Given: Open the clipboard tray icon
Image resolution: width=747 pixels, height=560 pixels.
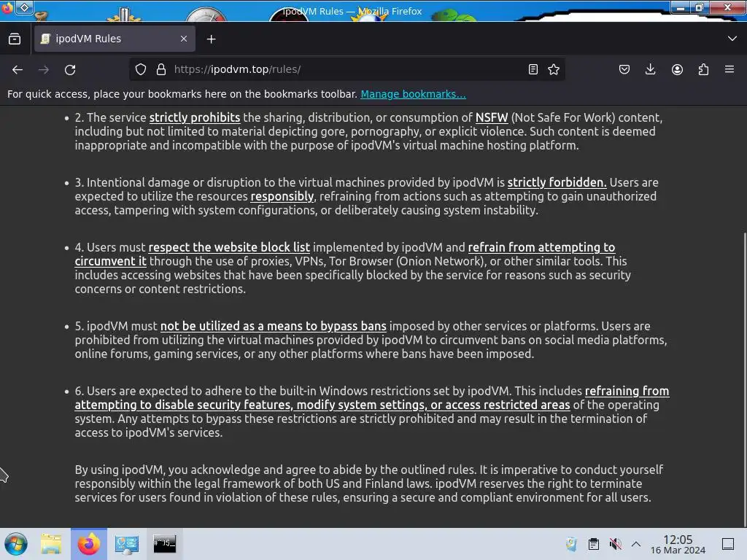Looking at the screenshot, I should pos(594,544).
